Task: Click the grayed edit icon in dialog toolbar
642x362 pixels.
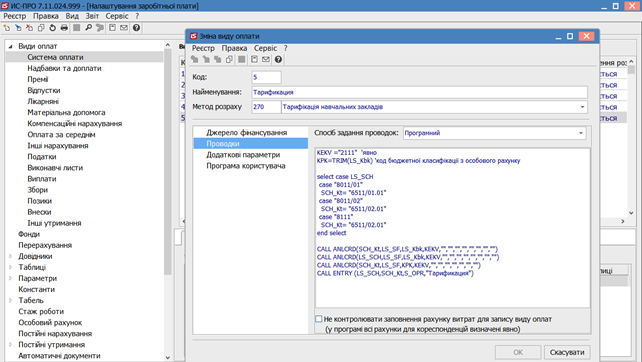Action: pyautogui.click(x=206, y=60)
